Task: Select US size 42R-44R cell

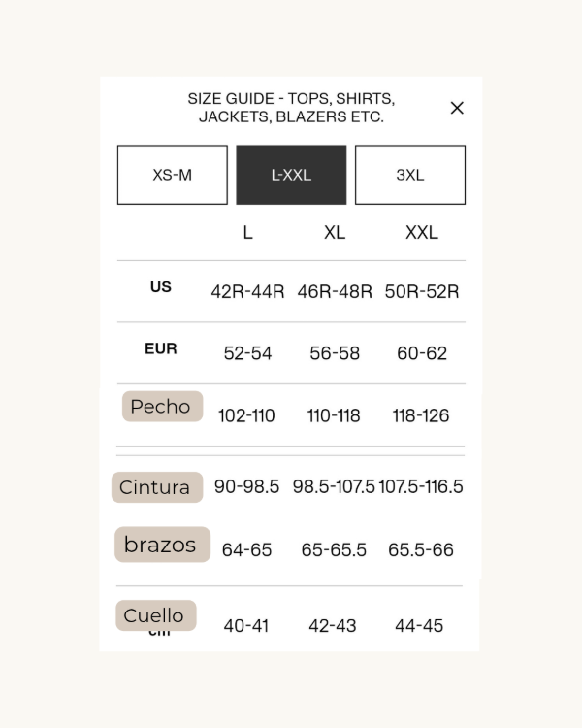Action: pyautogui.click(x=247, y=292)
